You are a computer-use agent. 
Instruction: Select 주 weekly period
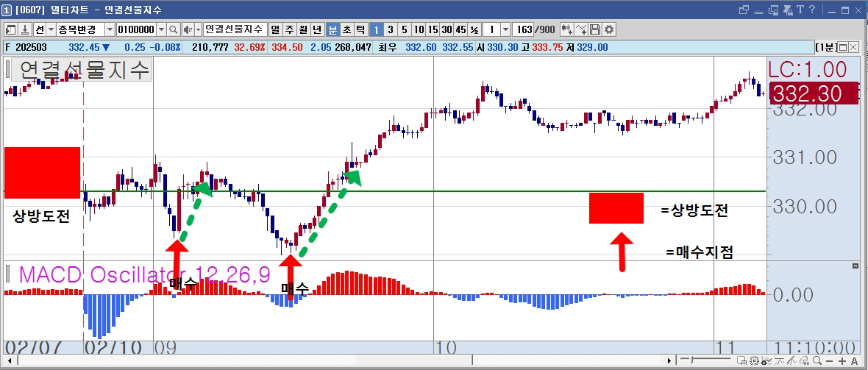290,29
